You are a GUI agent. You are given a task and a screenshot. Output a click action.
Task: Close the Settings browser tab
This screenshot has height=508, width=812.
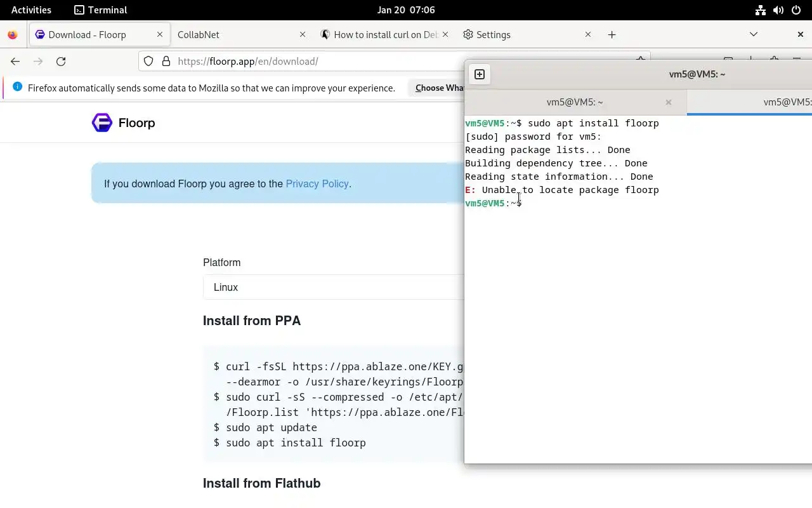coord(588,34)
